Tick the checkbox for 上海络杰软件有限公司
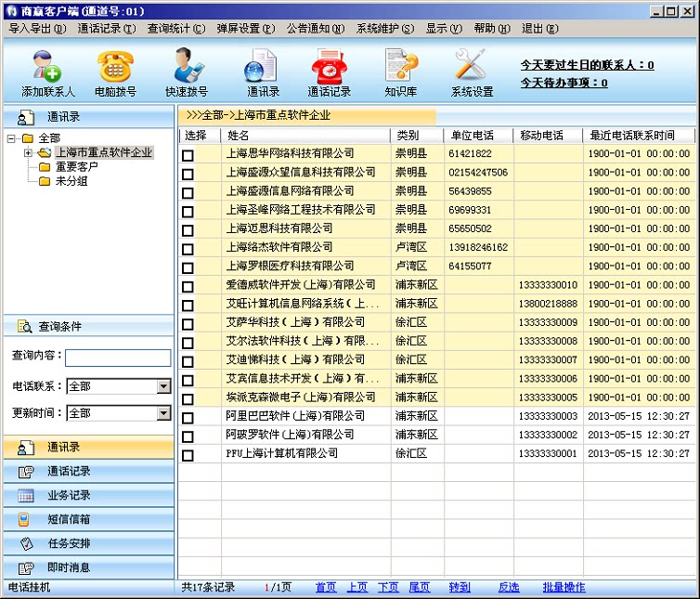Image resolution: width=700 pixels, height=599 pixels. (x=188, y=249)
